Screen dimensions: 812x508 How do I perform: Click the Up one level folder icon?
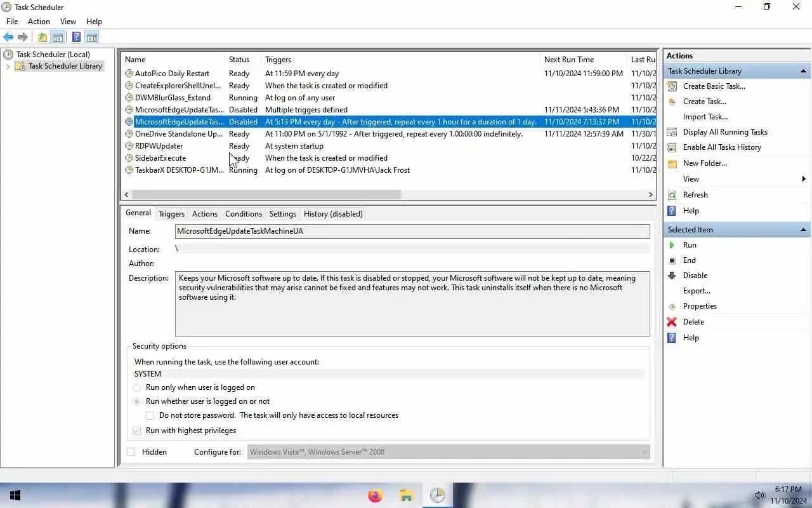[42, 37]
